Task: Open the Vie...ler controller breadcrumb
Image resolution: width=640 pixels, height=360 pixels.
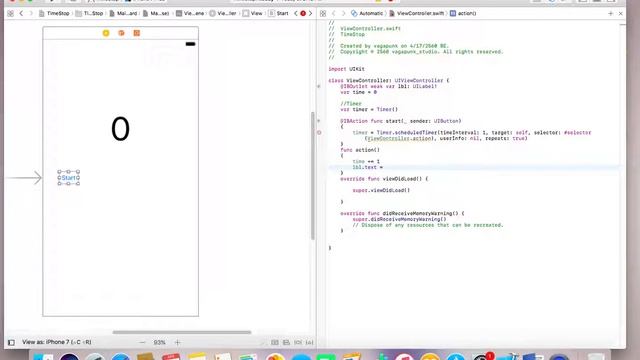Action: pyautogui.click(x=223, y=13)
